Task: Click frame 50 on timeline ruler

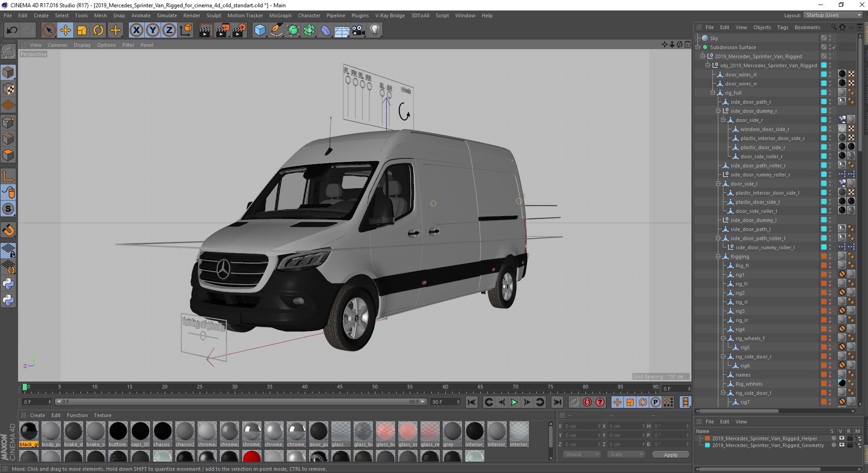Action: tap(375, 387)
